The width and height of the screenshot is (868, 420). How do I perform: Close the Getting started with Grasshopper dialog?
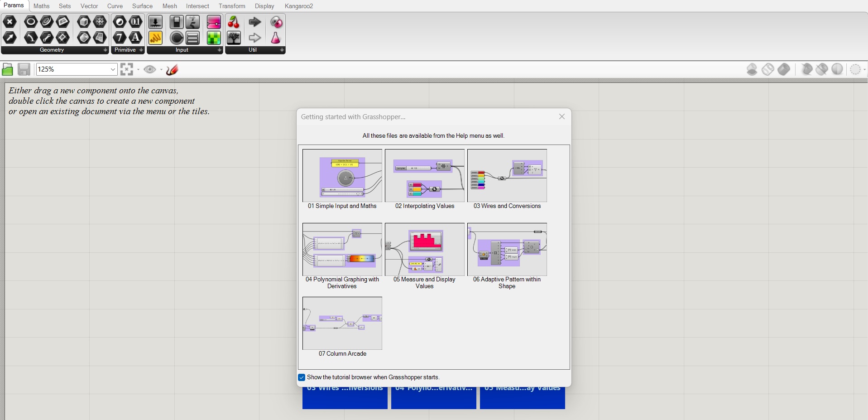[x=562, y=116]
